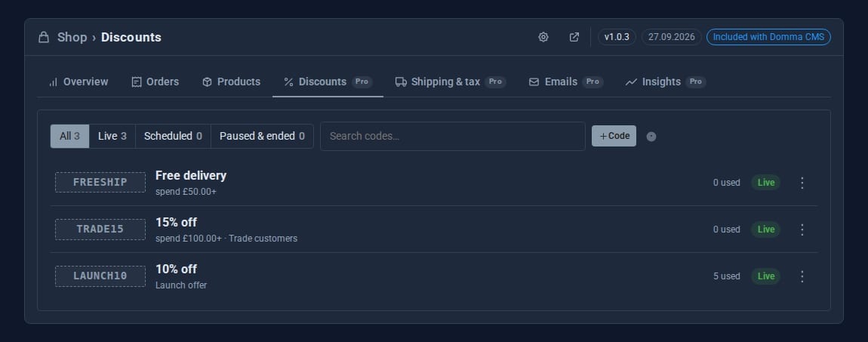
Task: Click the Pro badge on Emails tab
Action: 593,82
